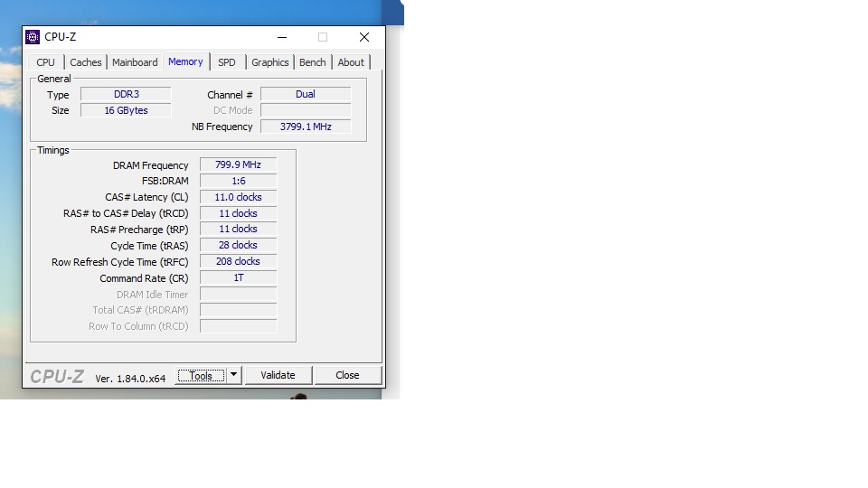This screenshot has width=868, height=488.
Task: Click the tRCD value 11 clocks
Action: [238, 213]
